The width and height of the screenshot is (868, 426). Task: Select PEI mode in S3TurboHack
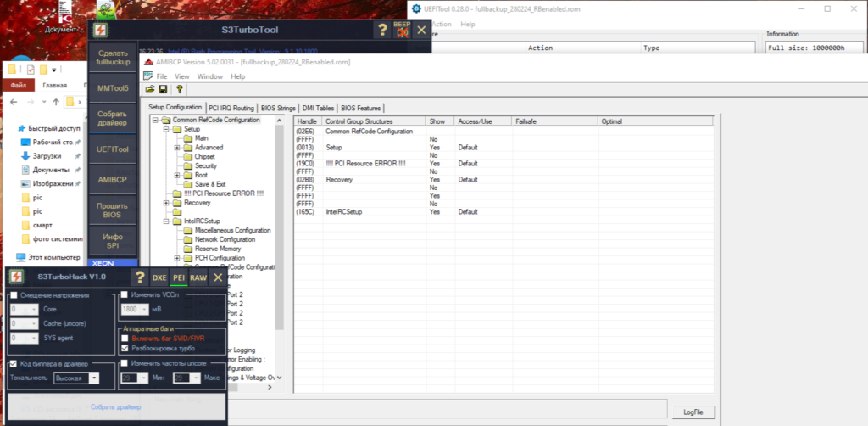click(x=179, y=277)
